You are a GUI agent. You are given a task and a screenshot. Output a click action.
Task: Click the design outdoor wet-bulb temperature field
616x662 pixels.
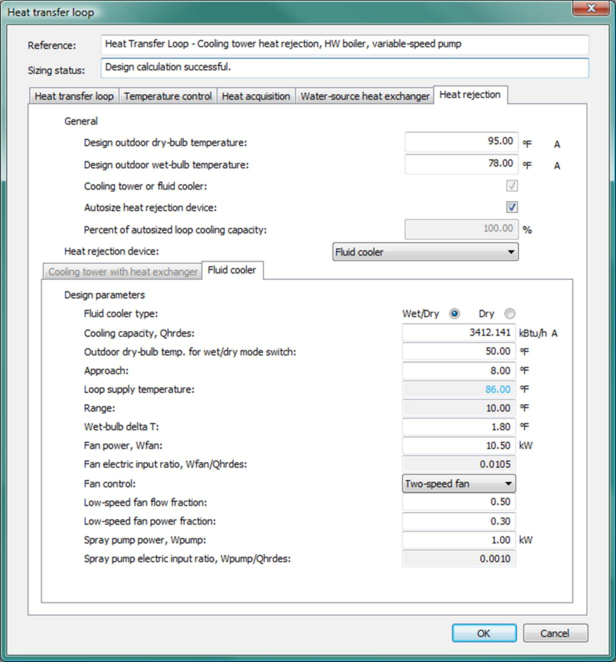[x=460, y=164]
